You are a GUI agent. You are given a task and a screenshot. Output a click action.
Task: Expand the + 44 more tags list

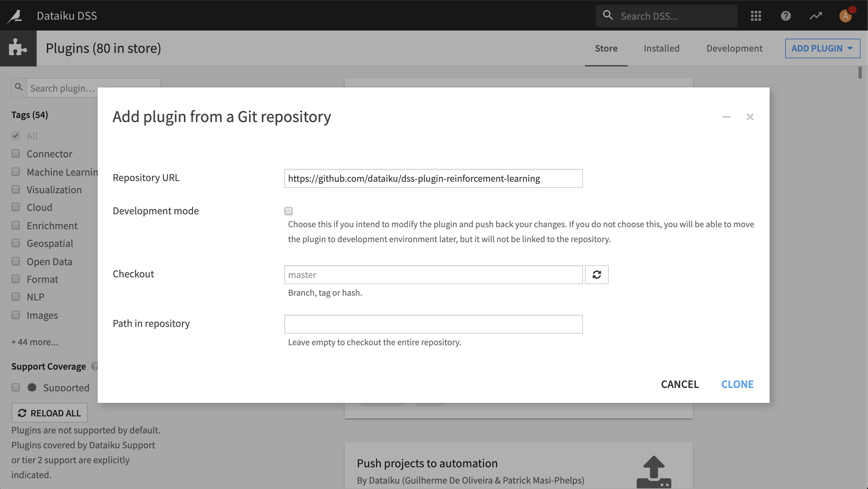tap(35, 342)
